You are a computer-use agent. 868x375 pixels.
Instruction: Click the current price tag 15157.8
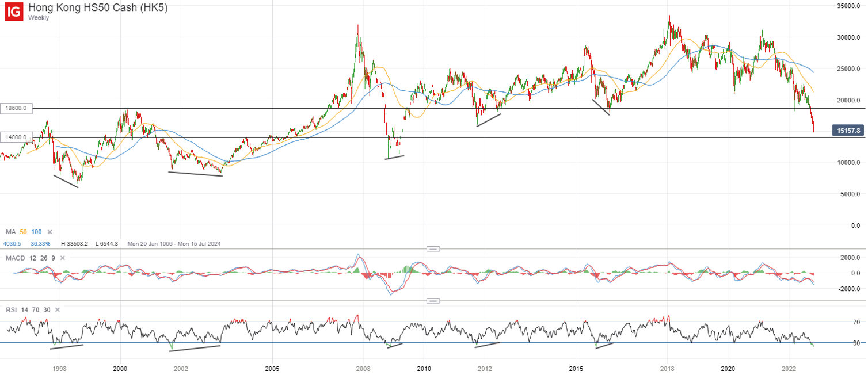pyautogui.click(x=848, y=131)
